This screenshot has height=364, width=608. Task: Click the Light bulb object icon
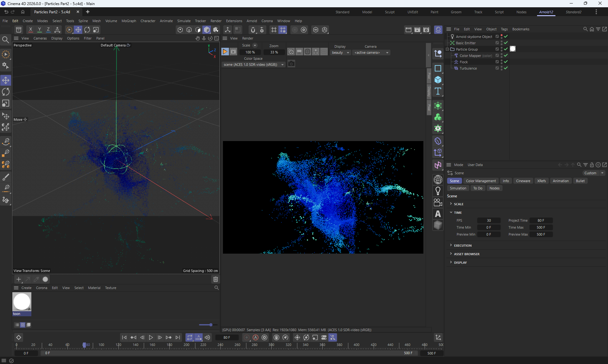pyautogui.click(x=438, y=191)
